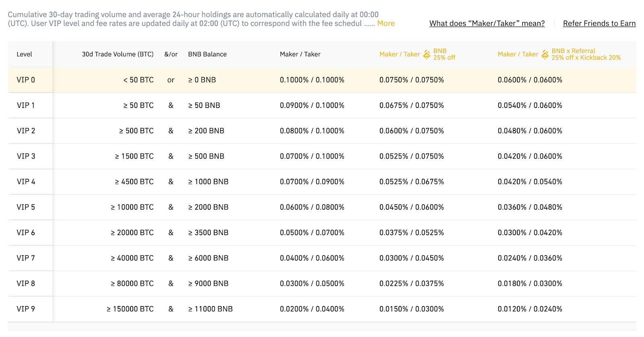This screenshot has height=337, width=644.
Task: Open "What does Maker/Taker mean?" link
Action: (x=487, y=23)
